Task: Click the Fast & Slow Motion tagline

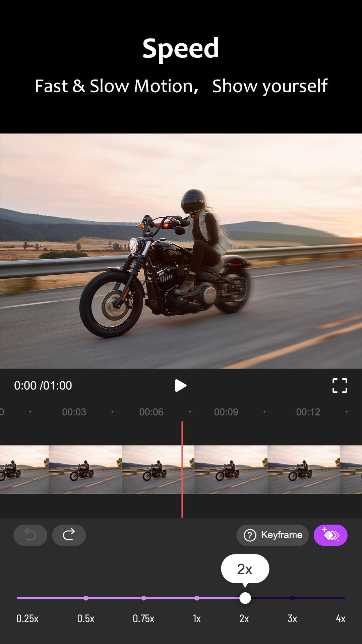Action: (181, 86)
